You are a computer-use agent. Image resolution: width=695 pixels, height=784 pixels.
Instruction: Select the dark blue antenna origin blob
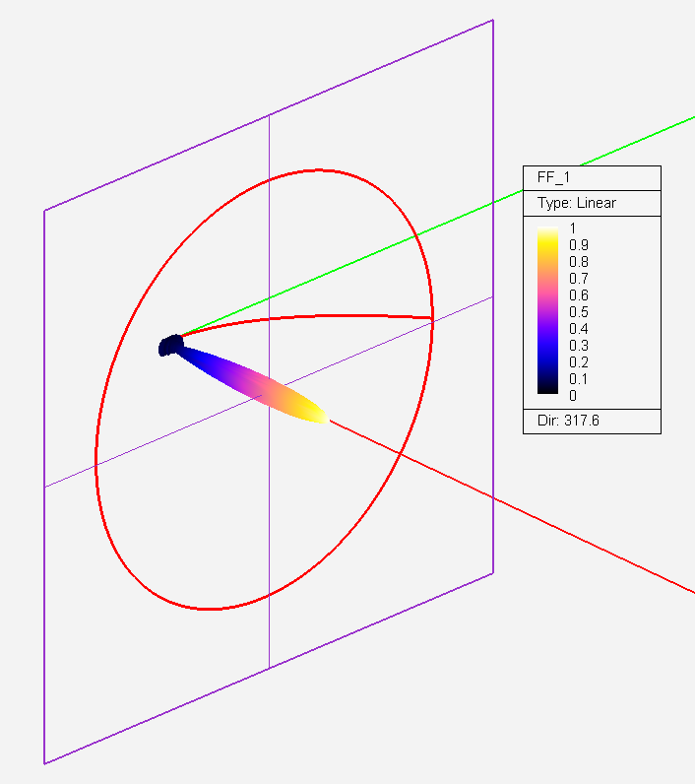click(171, 345)
